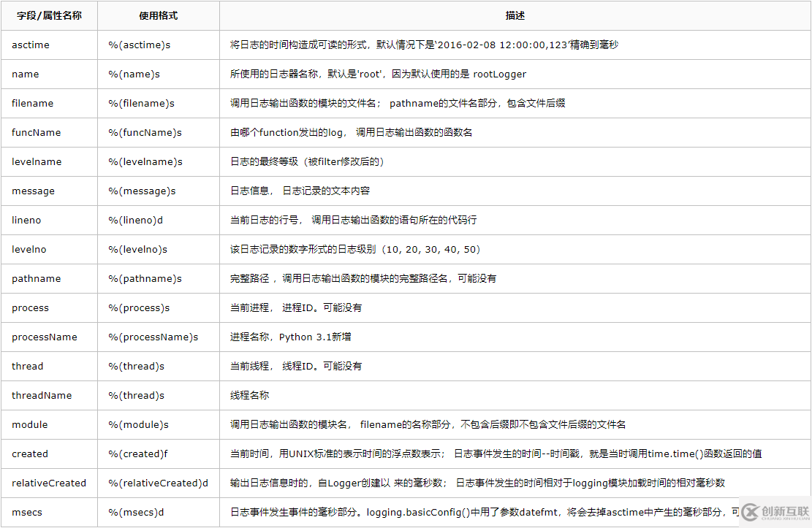
Task: Click the '%(created)f' format cell
Action: click(159, 454)
